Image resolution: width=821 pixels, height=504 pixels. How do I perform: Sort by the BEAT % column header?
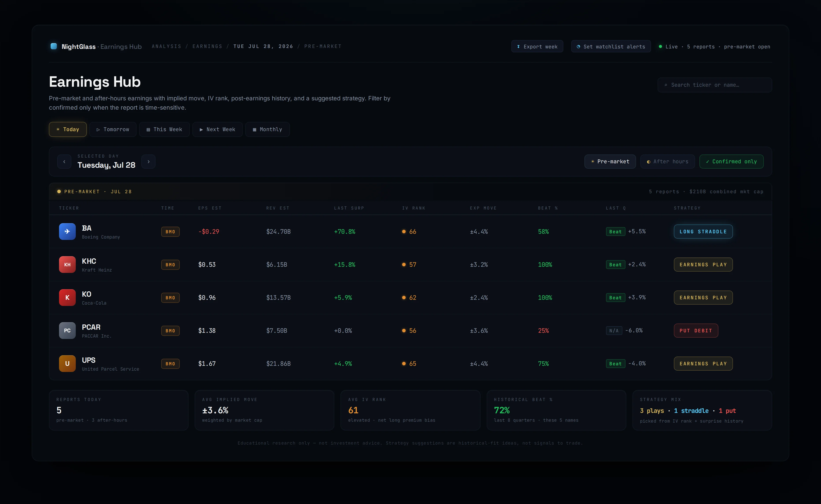pos(548,208)
